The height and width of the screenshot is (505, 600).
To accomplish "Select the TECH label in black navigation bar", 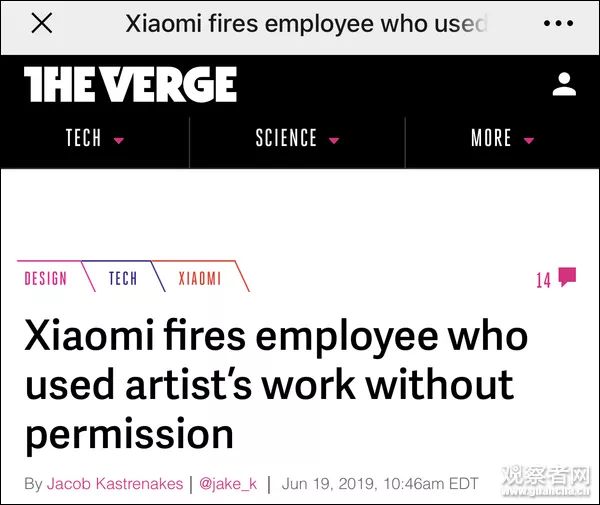I will tap(83, 139).
